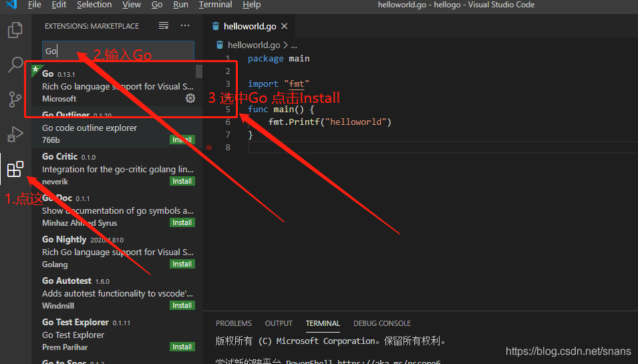638x364 pixels.
Task: Switch to the TERMINAL panel tab
Action: [x=323, y=323]
